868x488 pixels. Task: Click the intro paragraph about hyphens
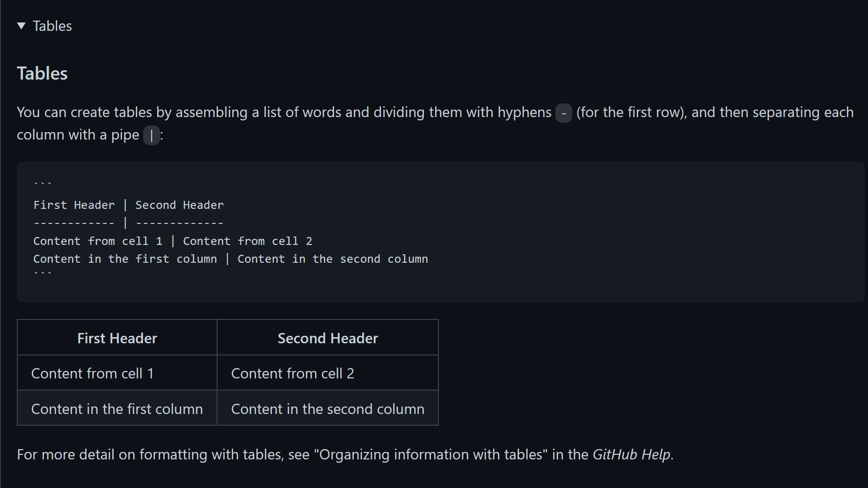pyautogui.click(x=435, y=124)
